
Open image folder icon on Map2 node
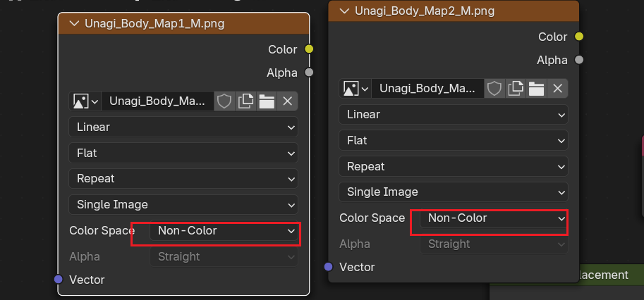click(x=536, y=88)
